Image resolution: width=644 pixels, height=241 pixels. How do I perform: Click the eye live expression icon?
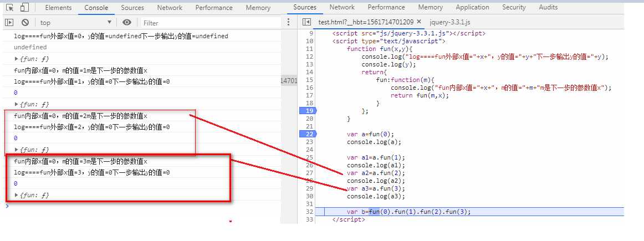(x=127, y=23)
